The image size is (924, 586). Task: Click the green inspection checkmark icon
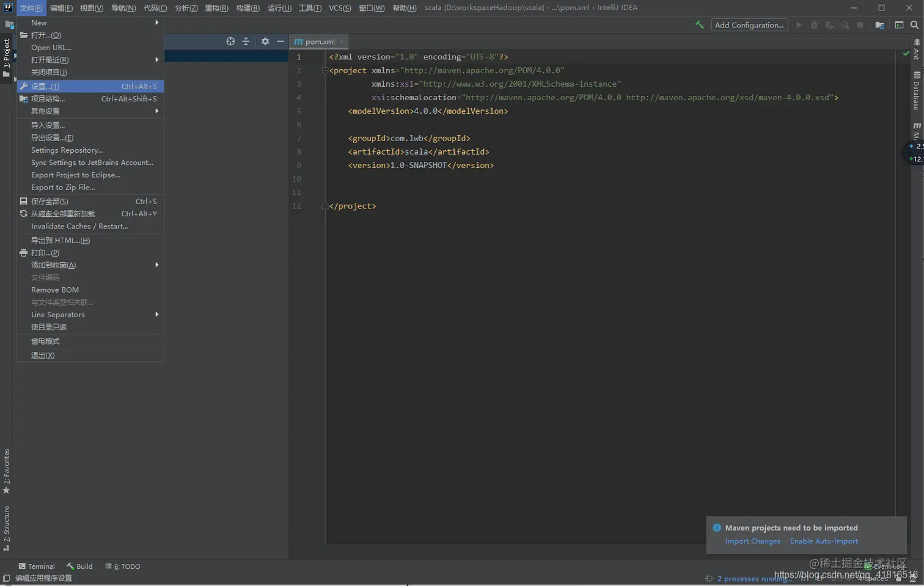[x=906, y=54]
